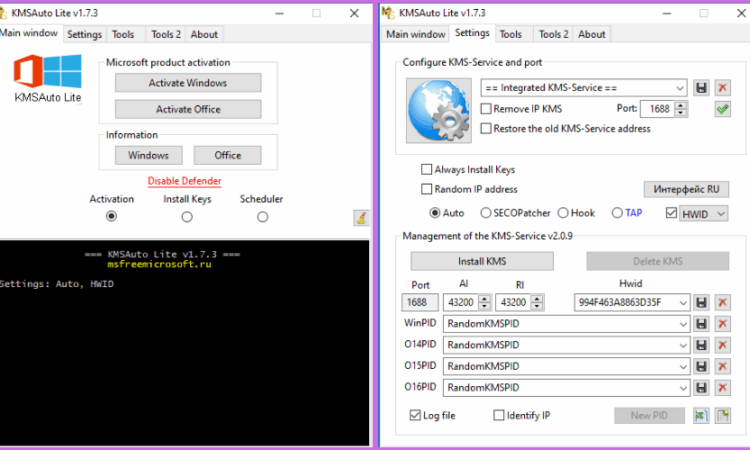Image resolution: width=750 pixels, height=450 pixels.
Task: Expand the O16PID dropdown
Action: click(x=683, y=388)
